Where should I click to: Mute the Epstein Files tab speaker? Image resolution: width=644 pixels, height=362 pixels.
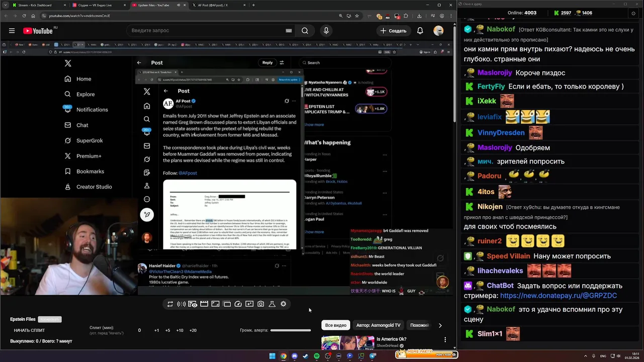[178, 5]
